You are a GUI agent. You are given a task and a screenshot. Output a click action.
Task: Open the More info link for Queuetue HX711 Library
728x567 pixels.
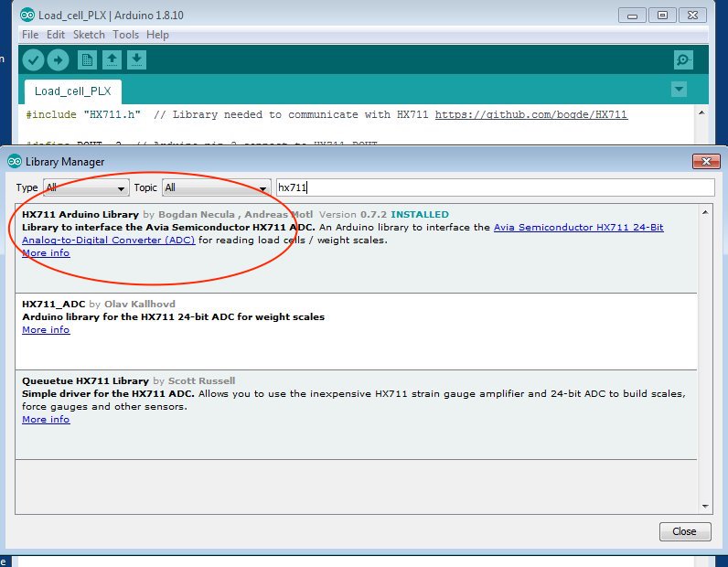tap(46, 420)
